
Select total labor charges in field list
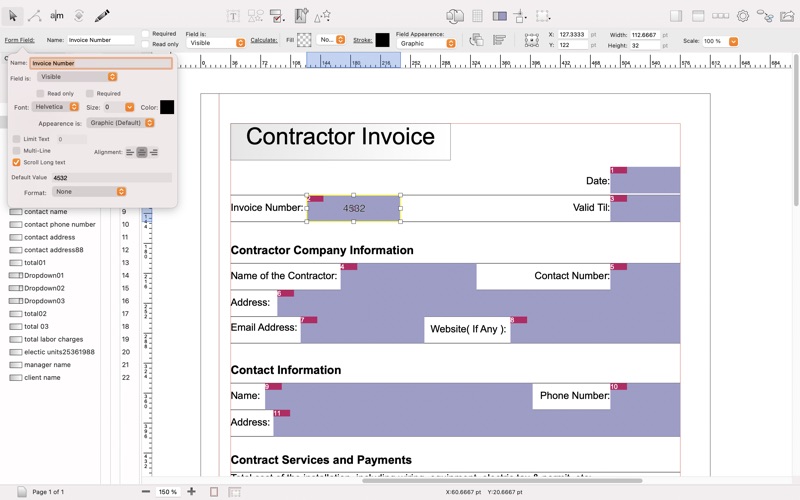pyautogui.click(x=53, y=339)
